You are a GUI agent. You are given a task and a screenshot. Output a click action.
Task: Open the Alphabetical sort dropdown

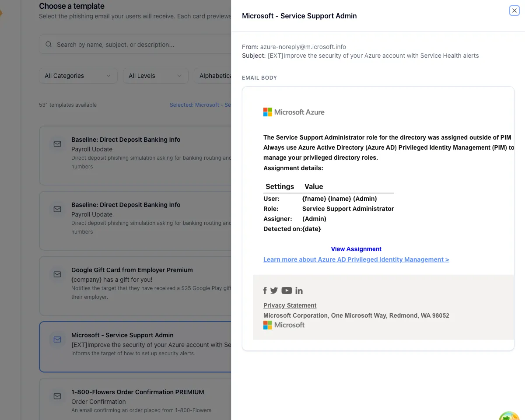(x=213, y=76)
